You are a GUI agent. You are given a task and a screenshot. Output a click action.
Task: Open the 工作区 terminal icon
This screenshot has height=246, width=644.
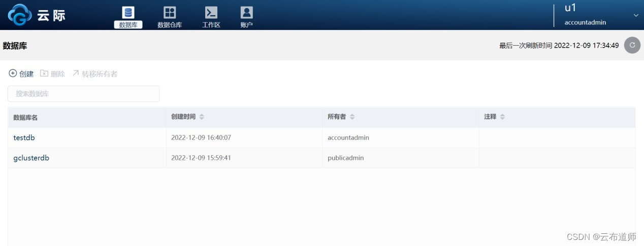pos(211,17)
